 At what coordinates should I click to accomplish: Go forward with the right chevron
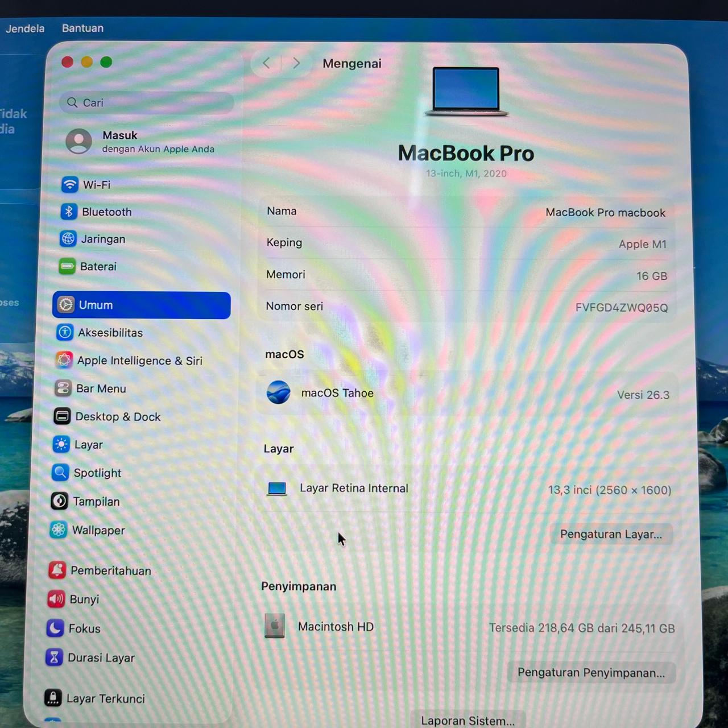[x=296, y=63]
